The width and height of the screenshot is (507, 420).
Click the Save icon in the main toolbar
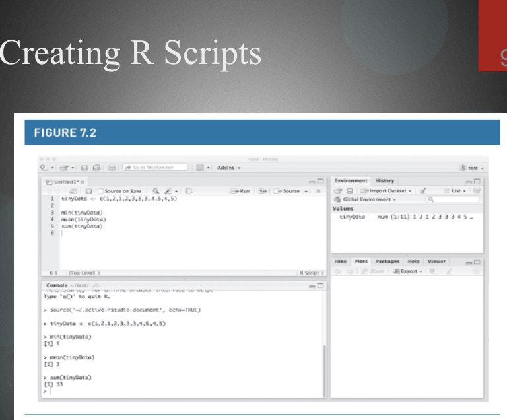(x=84, y=168)
